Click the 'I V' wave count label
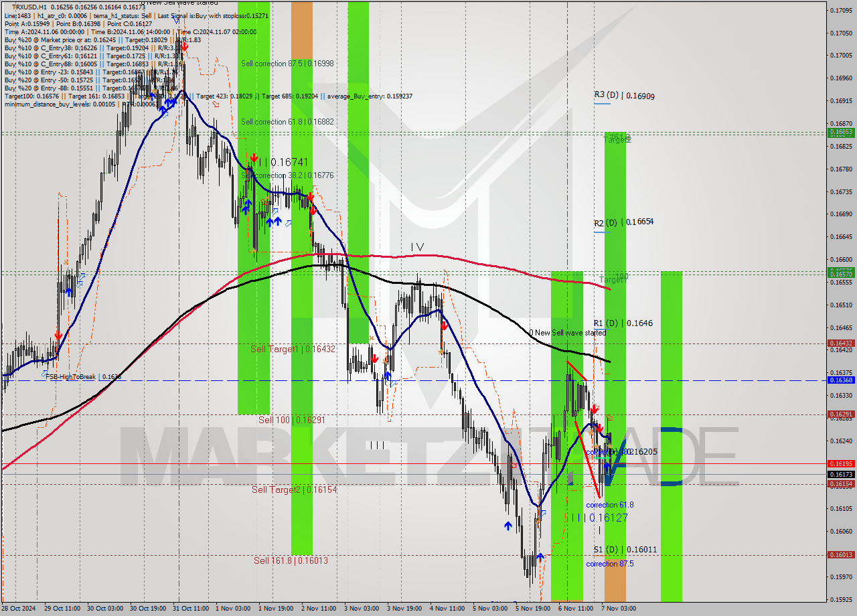This screenshot has width=857, height=616. (x=417, y=247)
